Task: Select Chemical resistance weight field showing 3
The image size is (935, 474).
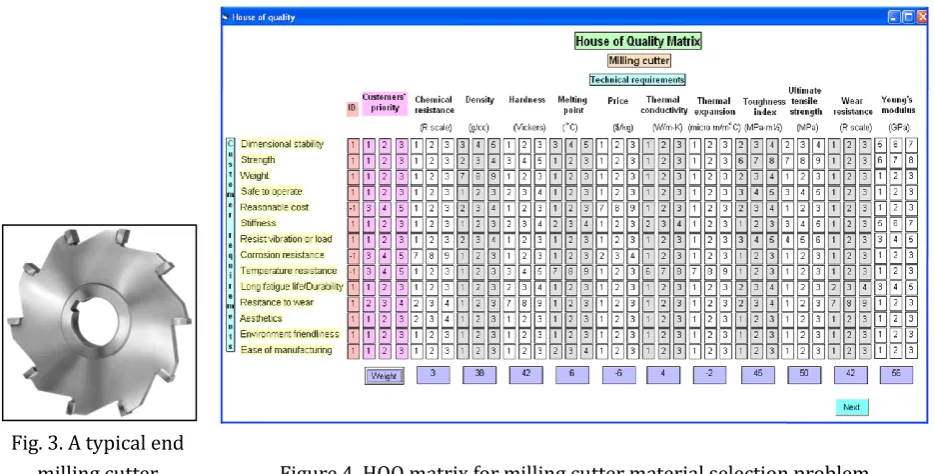Action: click(433, 374)
